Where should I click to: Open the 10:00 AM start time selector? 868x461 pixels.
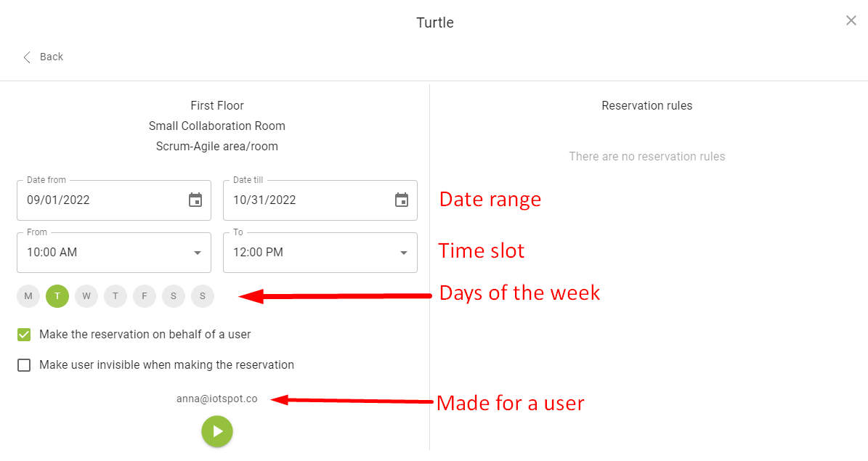click(114, 253)
